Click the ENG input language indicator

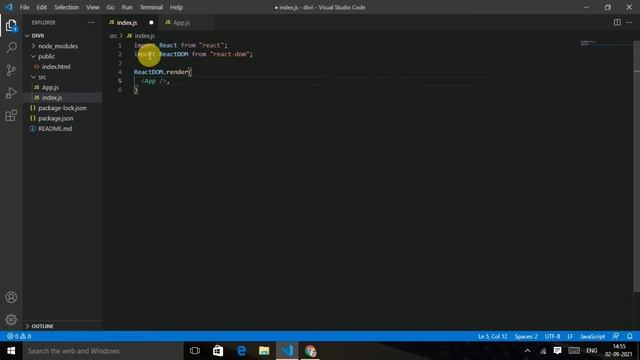pyautogui.click(x=591, y=351)
